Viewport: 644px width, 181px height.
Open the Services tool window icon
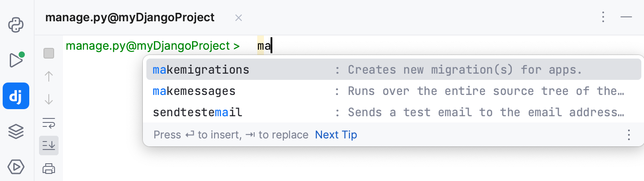tap(16, 166)
